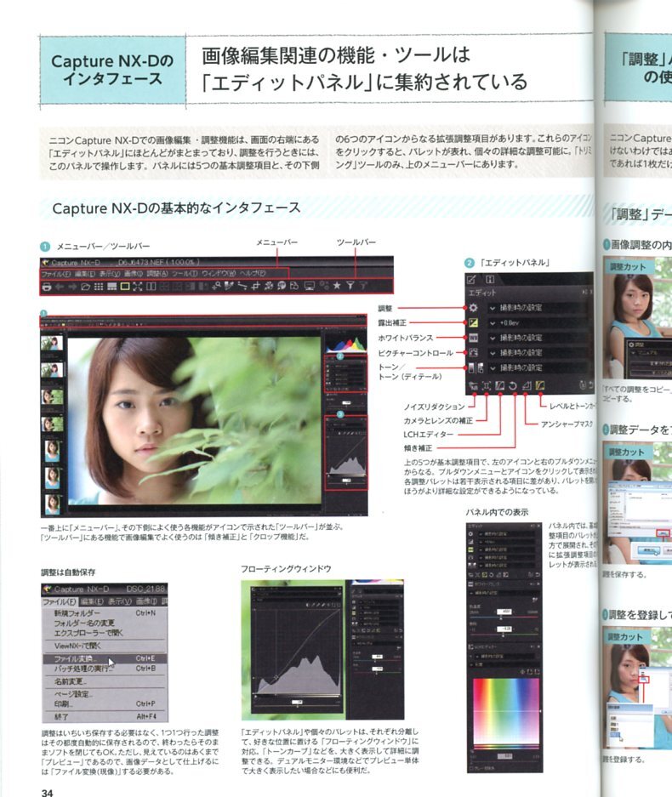Open ツール(T) menu in the menu bar
Screen dimensions: 672x797
coord(185,273)
